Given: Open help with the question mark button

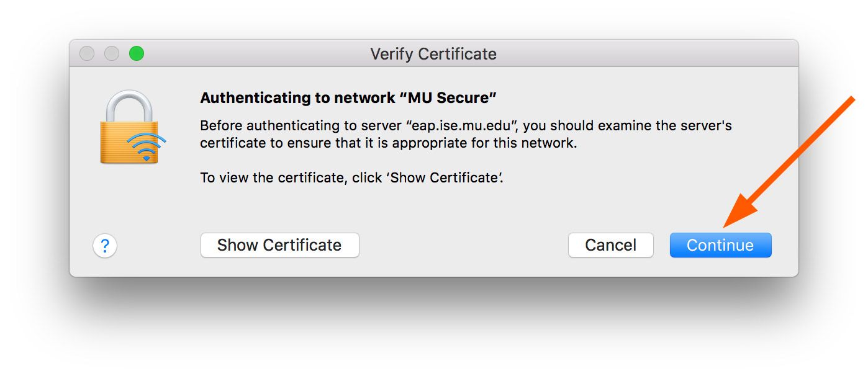Looking at the screenshot, I should pyautogui.click(x=105, y=246).
